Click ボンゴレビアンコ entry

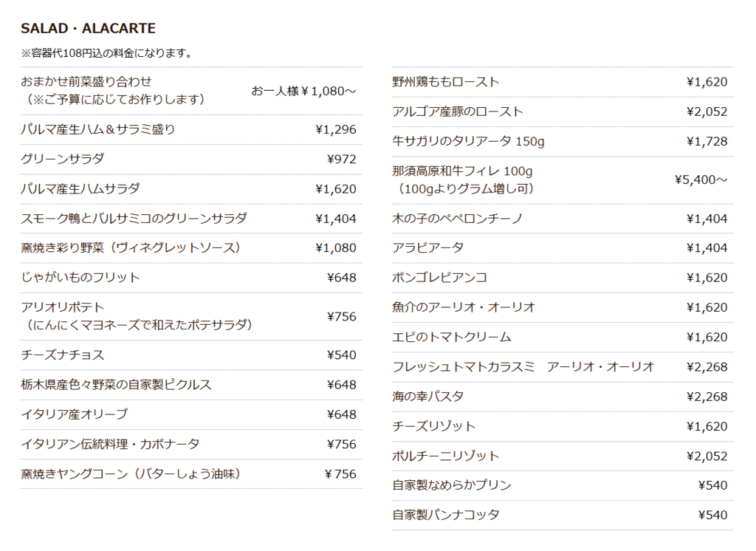440,278
